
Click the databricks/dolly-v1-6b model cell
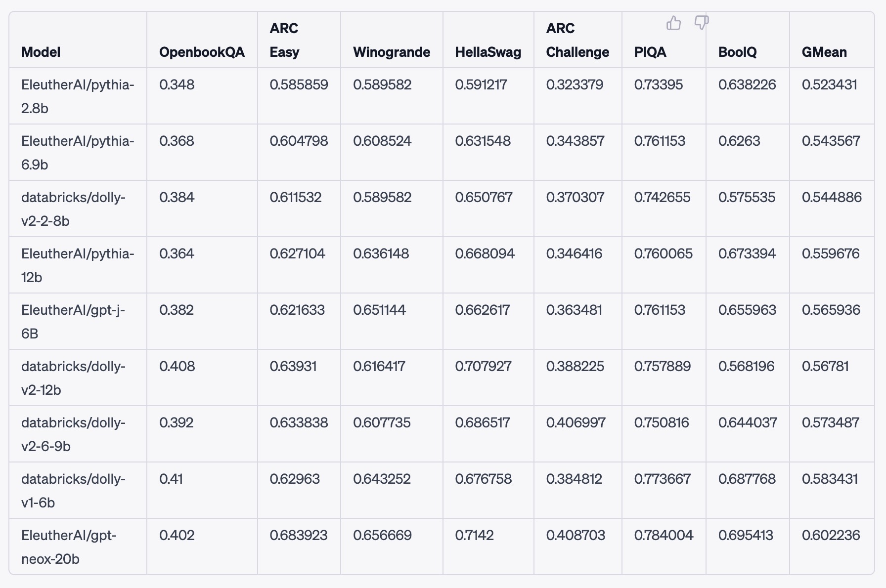73,491
